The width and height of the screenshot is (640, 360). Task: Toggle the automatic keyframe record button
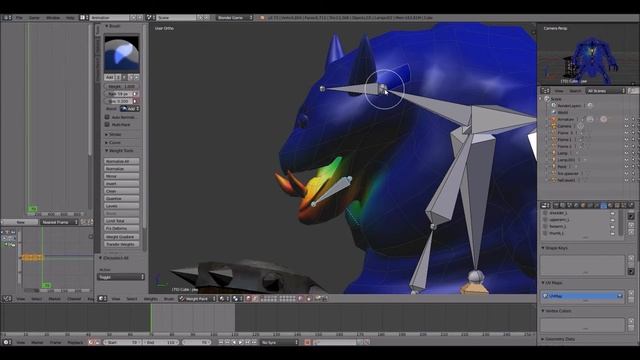pos(308,342)
